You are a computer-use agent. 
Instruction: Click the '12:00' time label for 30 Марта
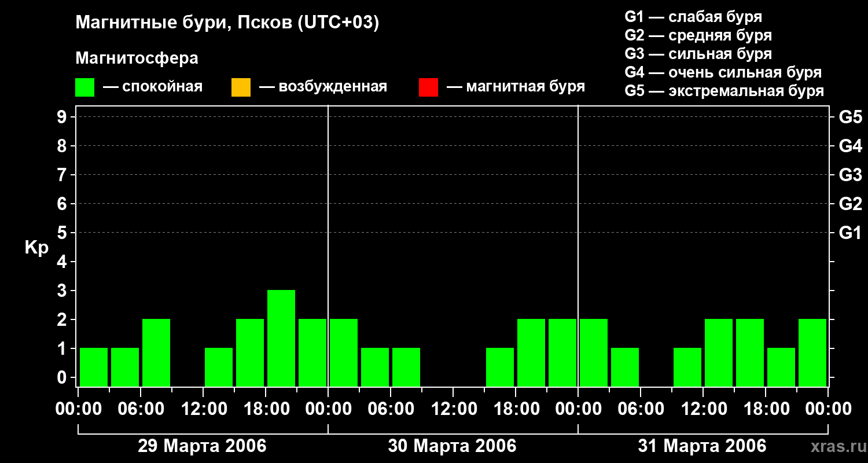453,409
